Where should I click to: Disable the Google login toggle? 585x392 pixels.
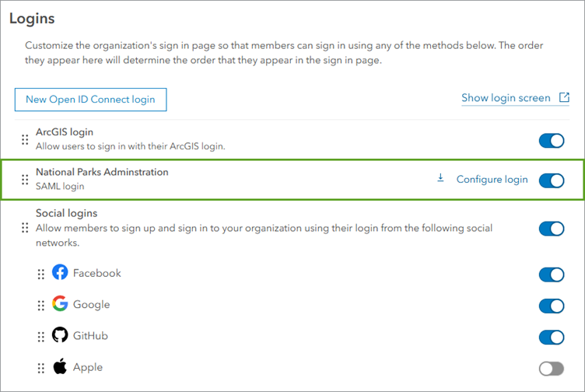[551, 306]
